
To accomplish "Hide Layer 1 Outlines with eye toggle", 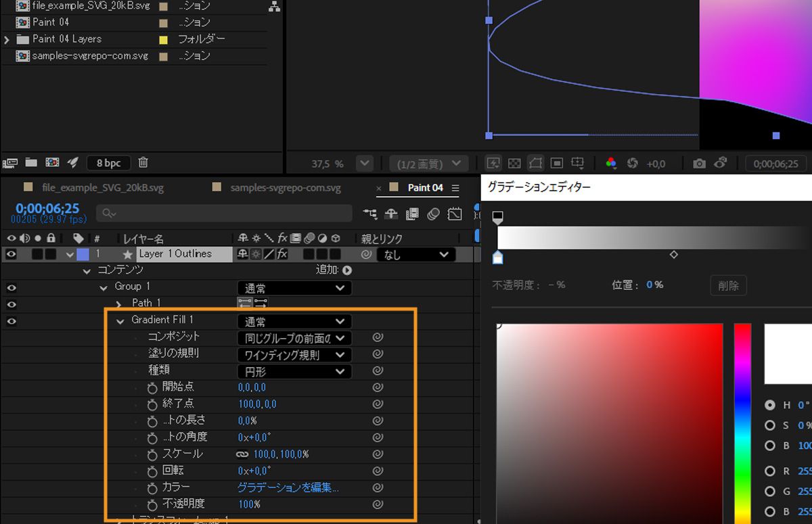I will 11,254.
